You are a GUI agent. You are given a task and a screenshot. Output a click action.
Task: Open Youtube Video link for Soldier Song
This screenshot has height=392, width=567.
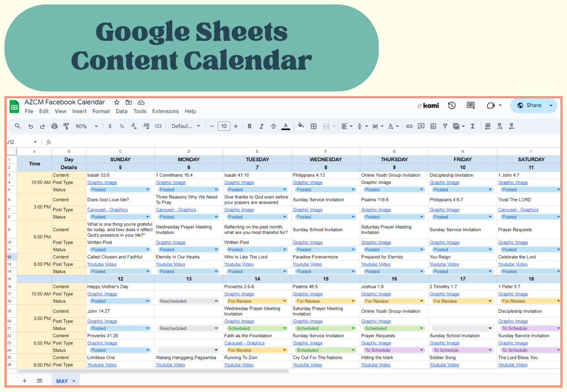[444, 365]
